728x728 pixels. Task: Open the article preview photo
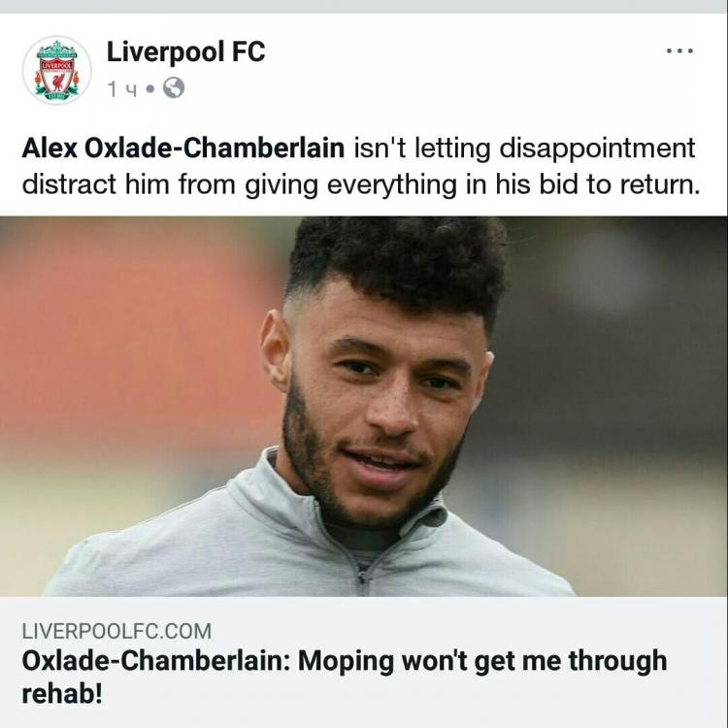(363, 406)
